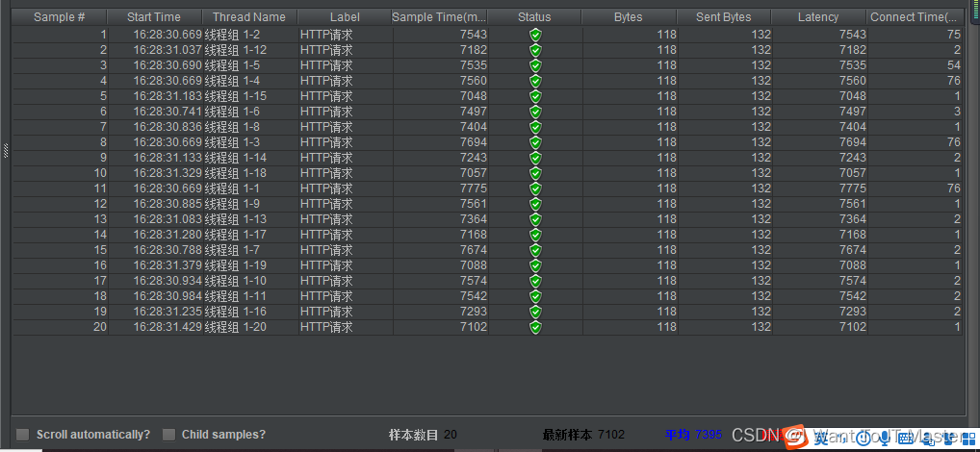Click the latency value 7404
This screenshot has width=980, height=452.
pyautogui.click(x=853, y=127)
